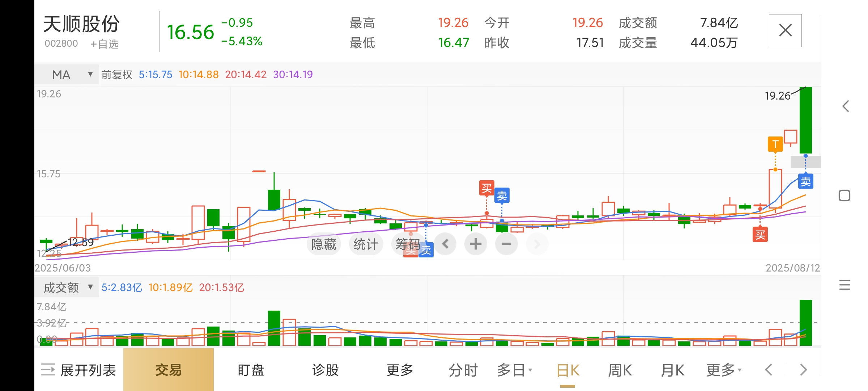The height and width of the screenshot is (391, 868).
Task: Click the tall green latest candlestick
Action: [805, 120]
